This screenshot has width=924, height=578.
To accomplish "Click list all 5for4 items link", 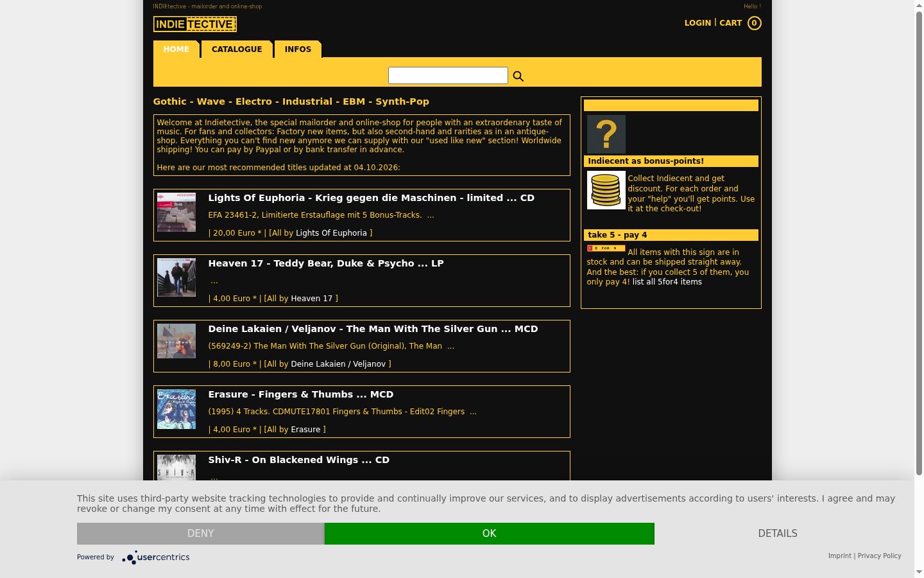I will 667,282.
